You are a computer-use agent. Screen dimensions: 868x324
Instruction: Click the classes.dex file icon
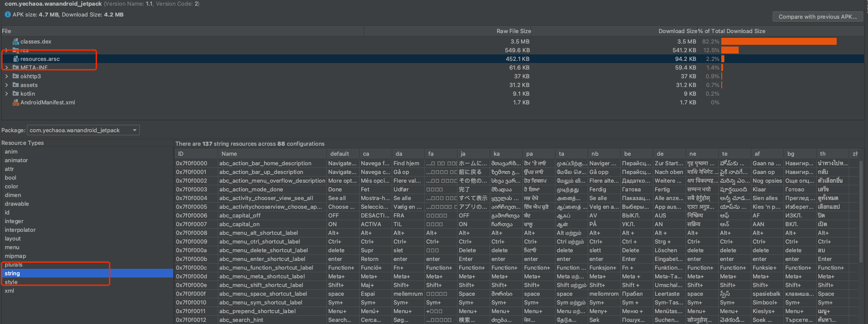16,42
